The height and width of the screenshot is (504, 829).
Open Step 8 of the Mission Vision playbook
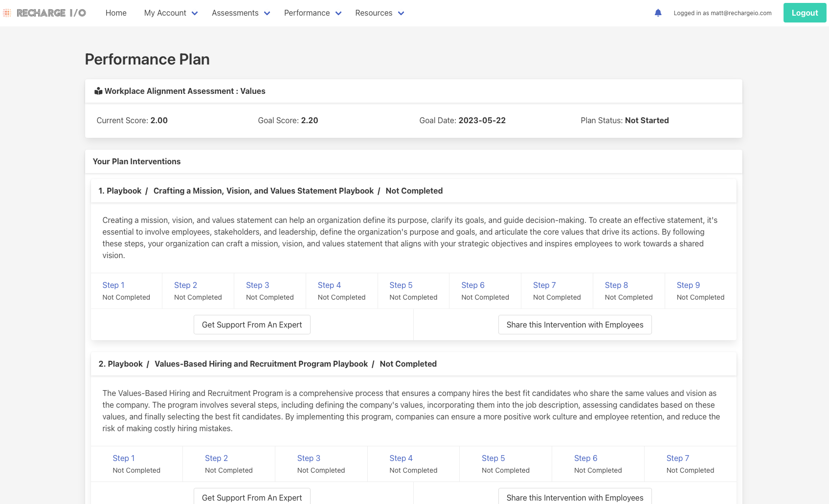[616, 285]
